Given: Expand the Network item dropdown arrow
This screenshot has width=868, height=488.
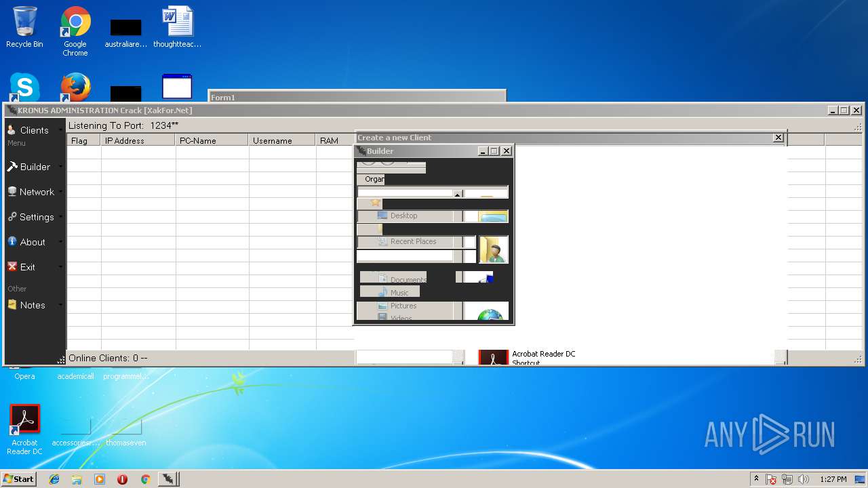Looking at the screenshot, I should click(x=60, y=192).
